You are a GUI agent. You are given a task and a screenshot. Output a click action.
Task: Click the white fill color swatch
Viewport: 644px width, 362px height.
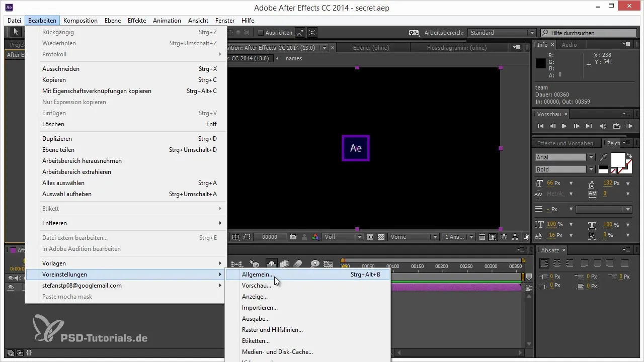tap(617, 160)
